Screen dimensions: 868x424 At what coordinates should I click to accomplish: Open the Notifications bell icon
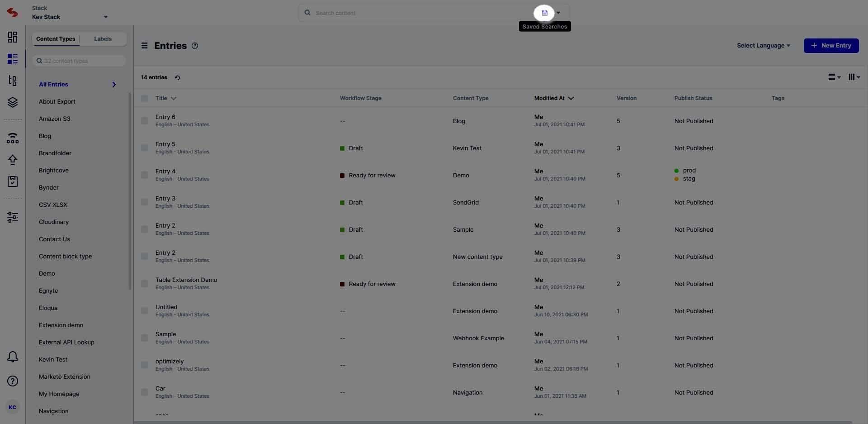[x=13, y=357]
